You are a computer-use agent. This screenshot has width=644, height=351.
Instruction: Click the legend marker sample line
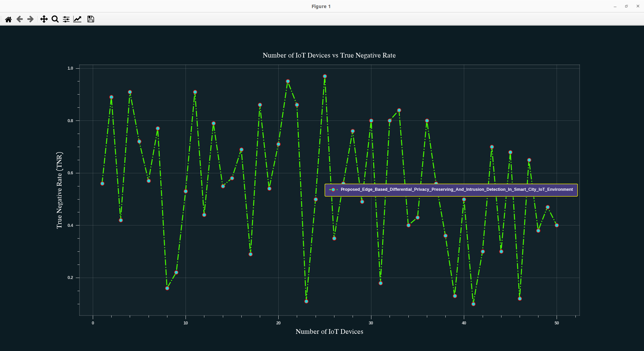pyautogui.click(x=333, y=190)
